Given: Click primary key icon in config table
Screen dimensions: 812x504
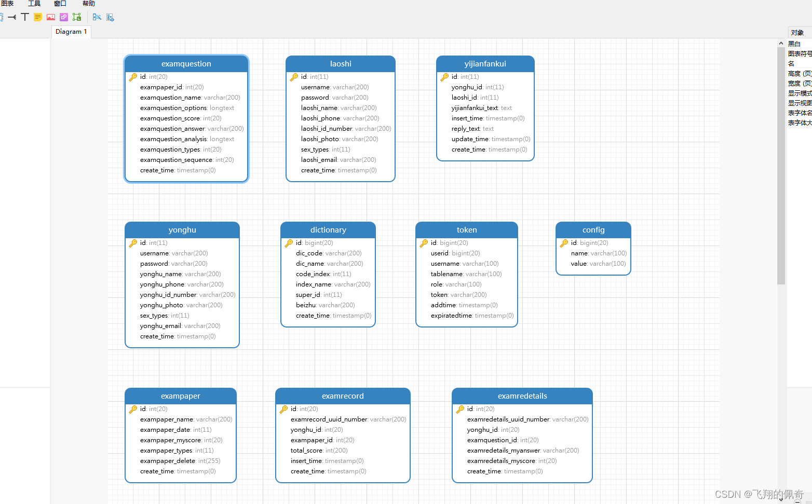Looking at the screenshot, I should point(564,243).
